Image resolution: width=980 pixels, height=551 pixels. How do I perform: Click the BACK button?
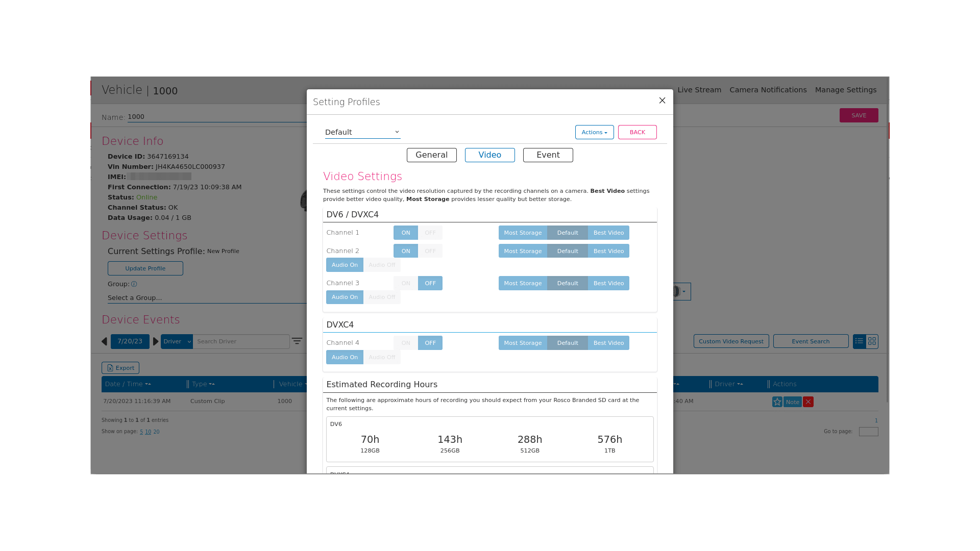(x=637, y=132)
